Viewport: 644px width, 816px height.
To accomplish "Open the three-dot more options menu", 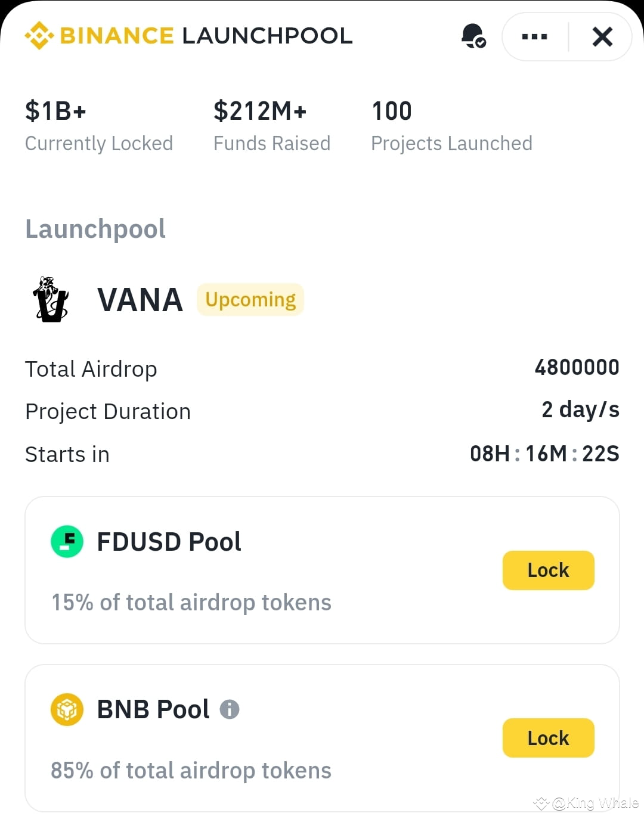I will (534, 37).
